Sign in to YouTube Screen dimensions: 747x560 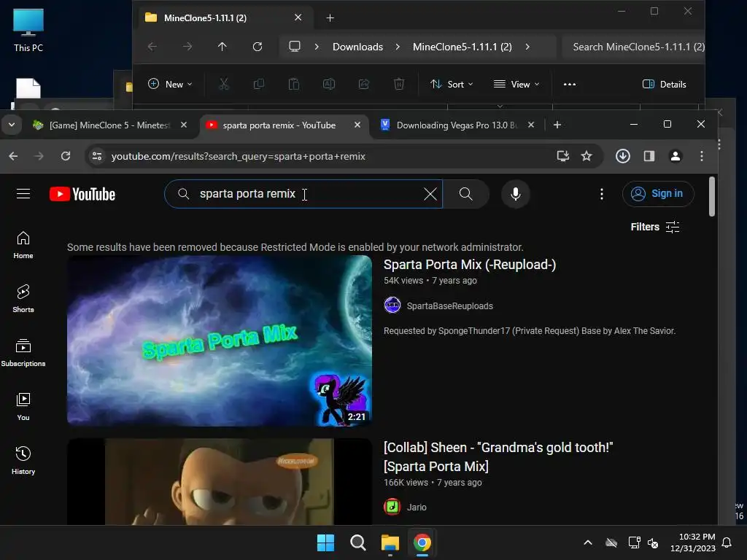pos(658,194)
